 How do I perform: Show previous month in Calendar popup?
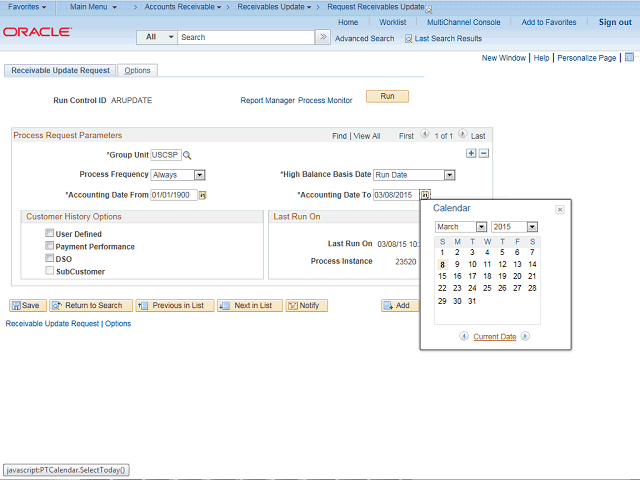point(464,336)
